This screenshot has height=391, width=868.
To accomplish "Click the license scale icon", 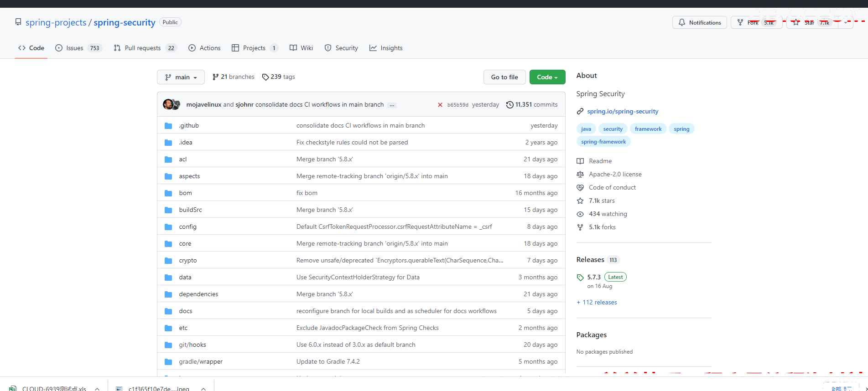I will (580, 174).
